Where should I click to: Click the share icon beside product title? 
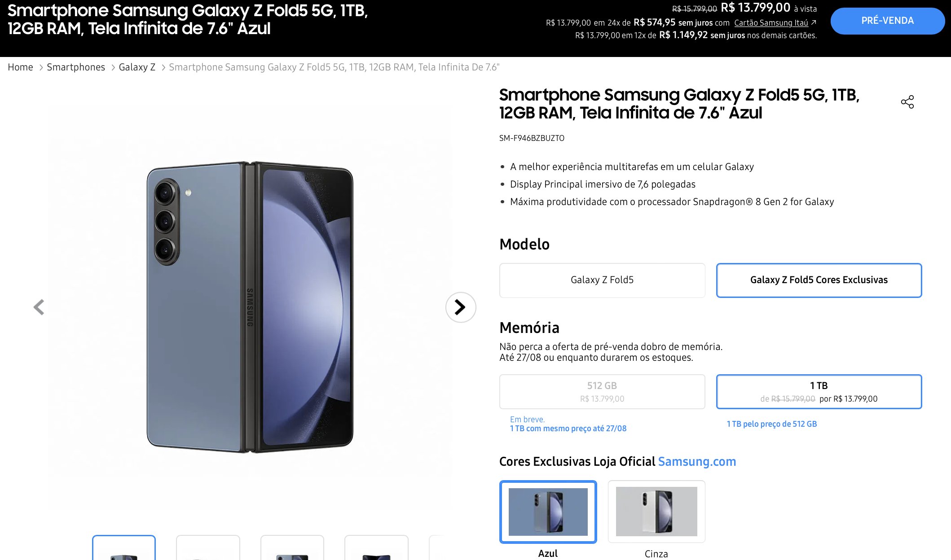click(907, 102)
